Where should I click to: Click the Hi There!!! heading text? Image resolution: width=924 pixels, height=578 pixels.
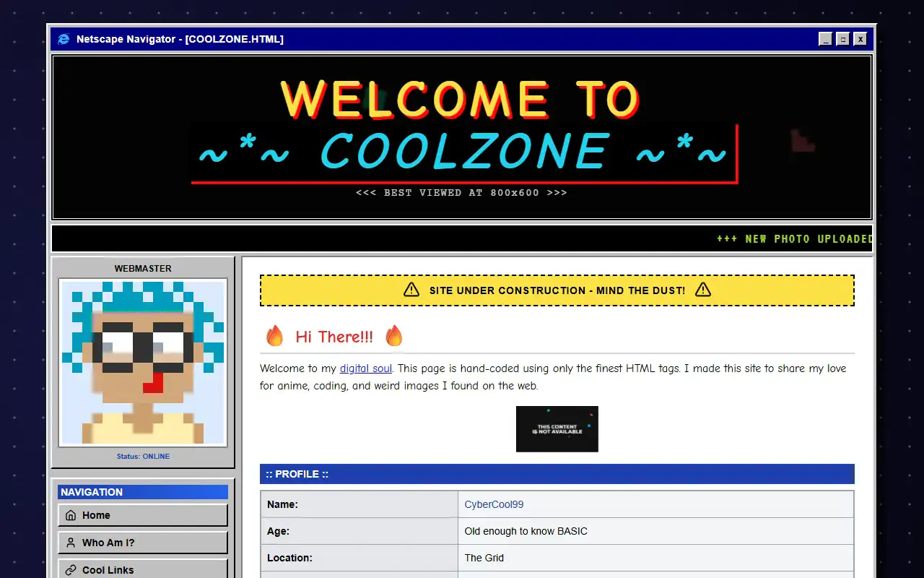pyautogui.click(x=334, y=337)
